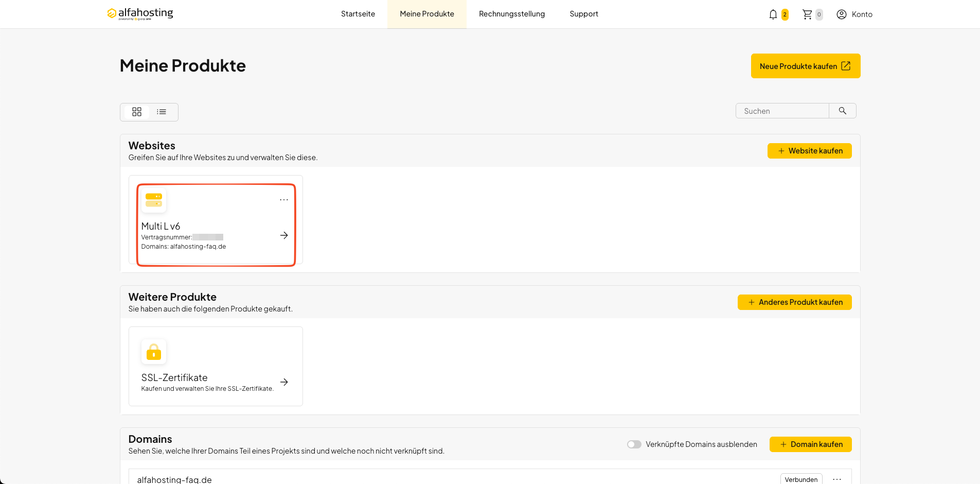980x484 pixels.
Task: Open alfahosting-faq.de domain three-dot menu
Action: (837, 479)
